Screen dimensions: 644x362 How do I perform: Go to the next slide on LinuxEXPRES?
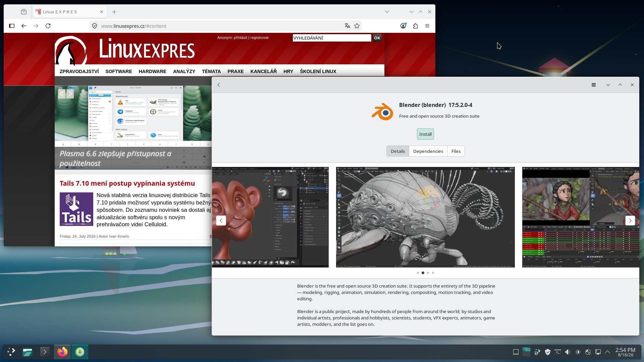pyautogui.click(x=70, y=94)
